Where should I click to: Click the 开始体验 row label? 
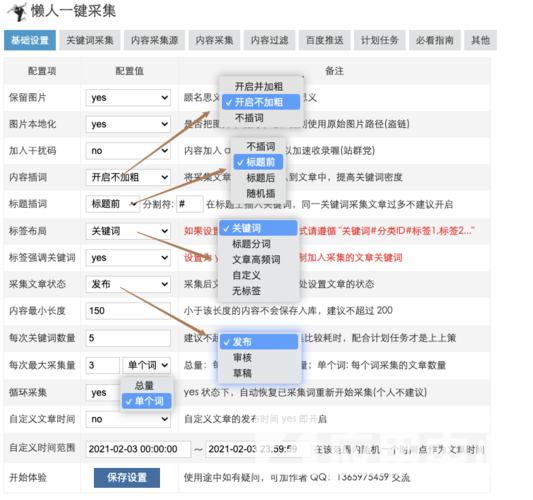(28, 478)
